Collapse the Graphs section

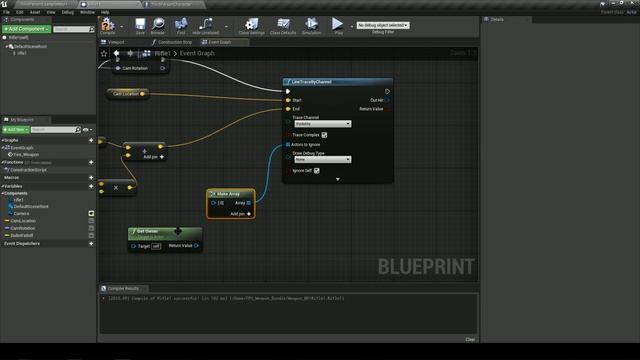pyautogui.click(x=2, y=140)
